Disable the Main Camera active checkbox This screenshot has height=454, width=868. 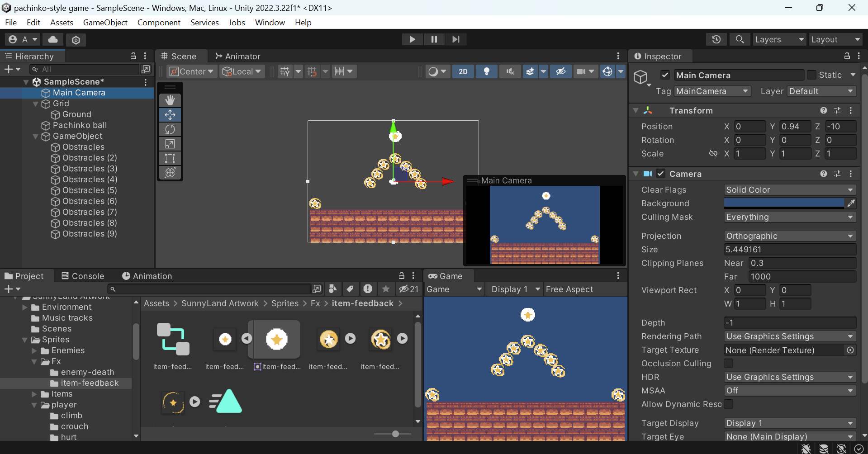(665, 75)
